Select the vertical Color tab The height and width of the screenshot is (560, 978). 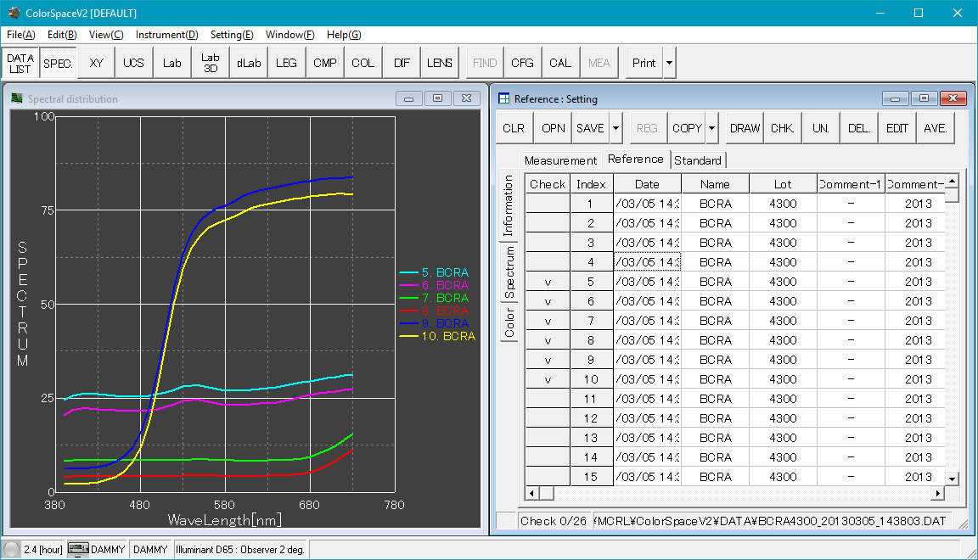pos(509,322)
